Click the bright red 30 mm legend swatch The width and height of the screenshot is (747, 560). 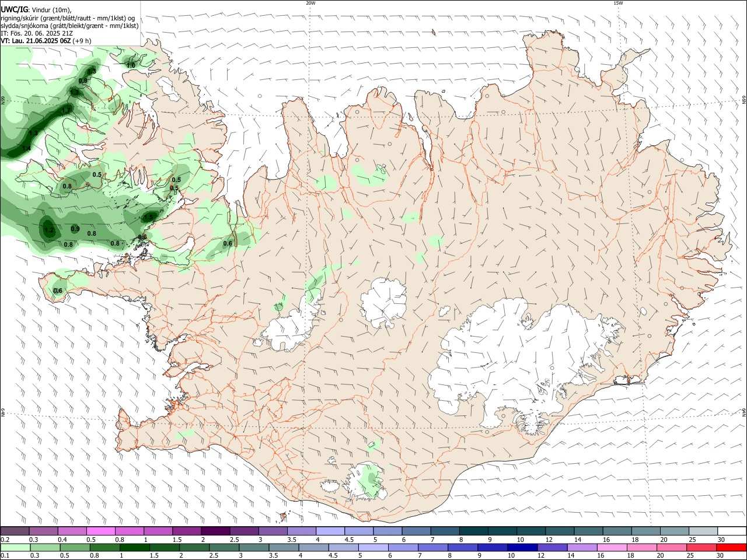[731, 548]
